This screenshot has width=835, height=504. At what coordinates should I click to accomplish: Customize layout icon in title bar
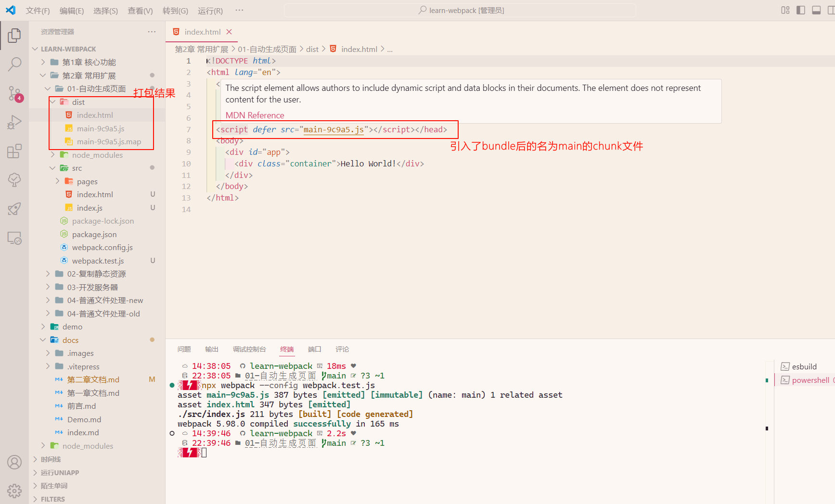pyautogui.click(x=785, y=10)
